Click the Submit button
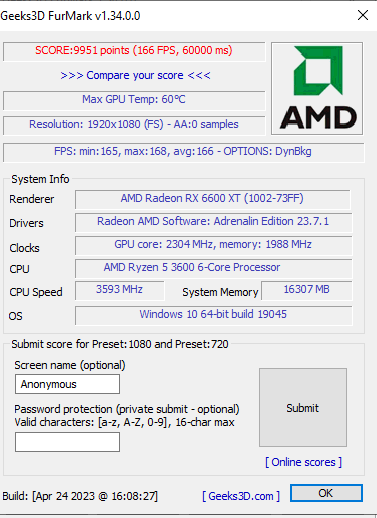The height and width of the screenshot is (518, 377). [x=303, y=407]
